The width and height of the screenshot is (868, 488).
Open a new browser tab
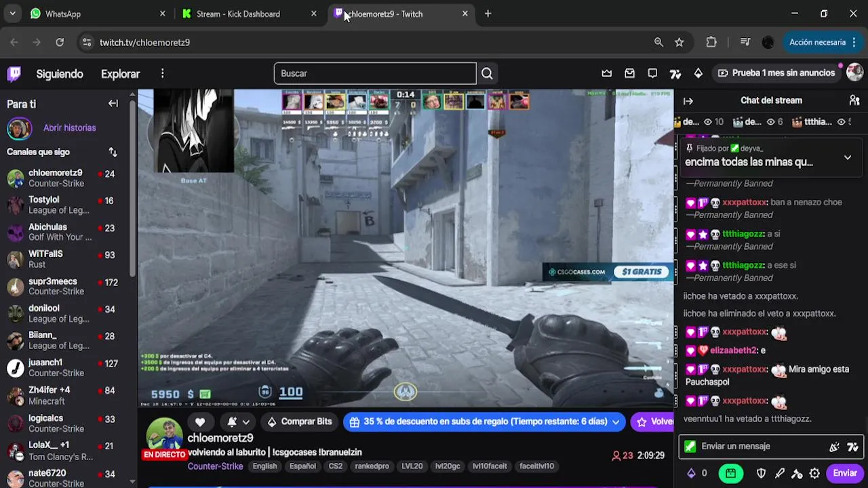click(x=488, y=14)
